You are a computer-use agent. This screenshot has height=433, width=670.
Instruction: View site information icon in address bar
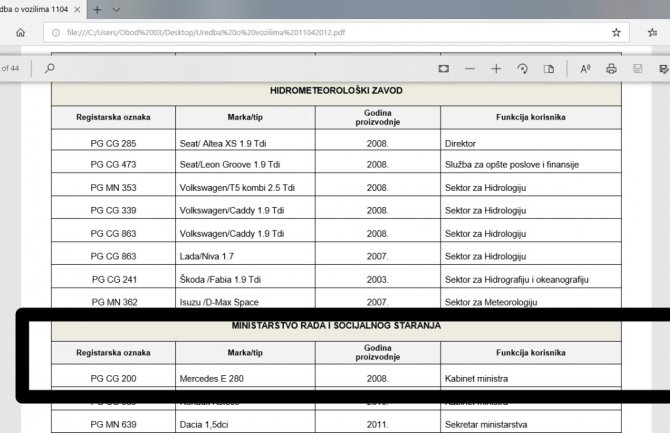54,32
